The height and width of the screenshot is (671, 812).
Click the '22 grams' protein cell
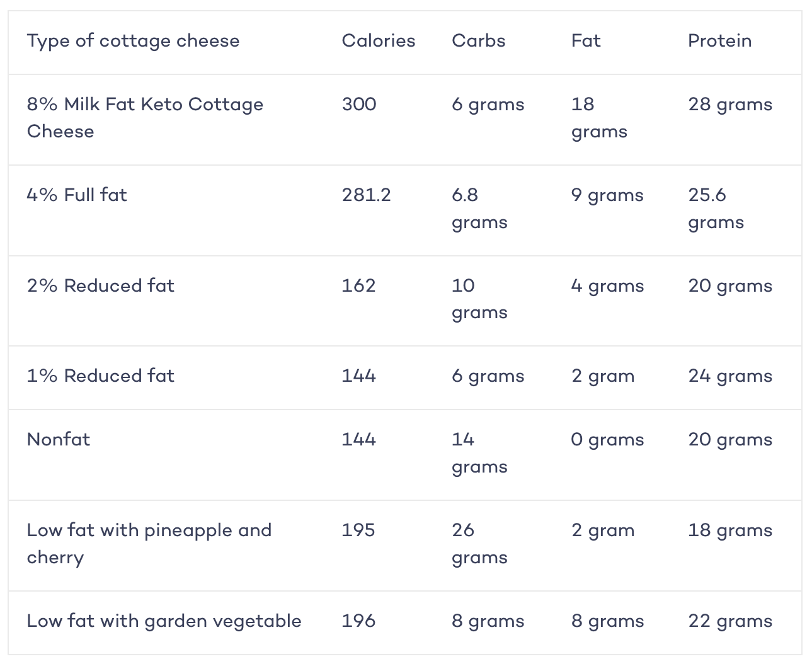point(730,621)
